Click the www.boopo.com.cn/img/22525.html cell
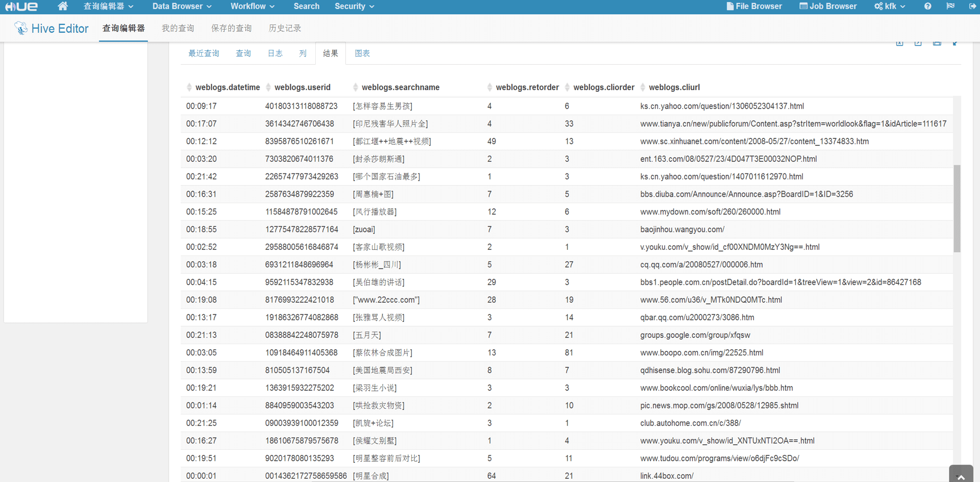This screenshot has height=482, width=980. coord(701,353)
